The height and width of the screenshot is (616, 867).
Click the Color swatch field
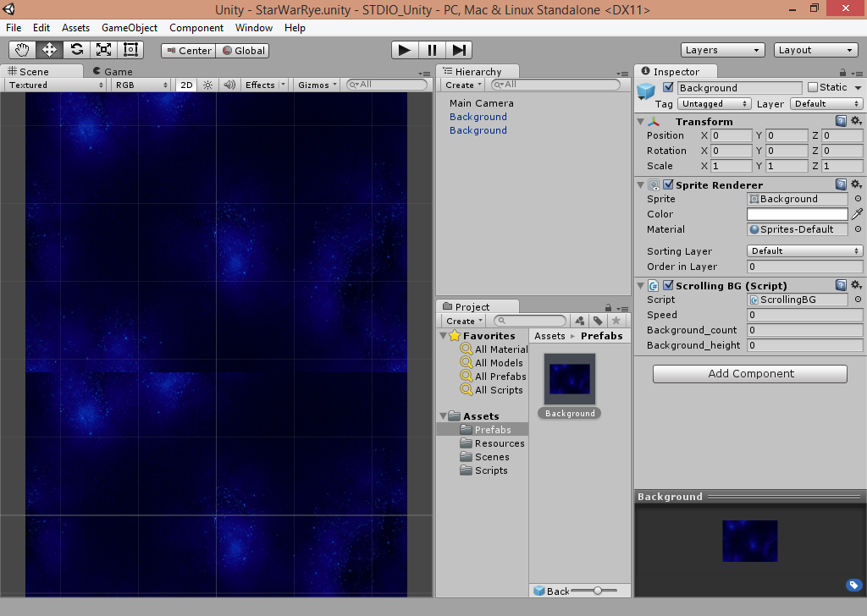(x=797, y=214)
